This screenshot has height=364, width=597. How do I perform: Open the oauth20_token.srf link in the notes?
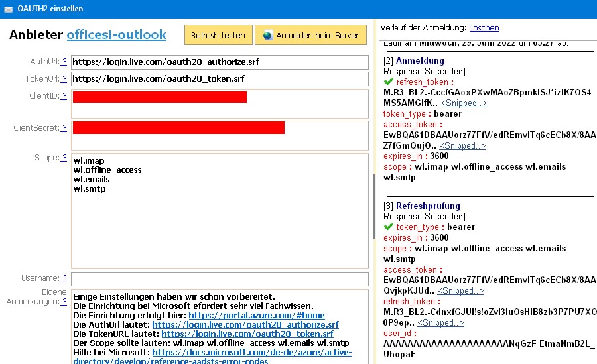point(247,334)
